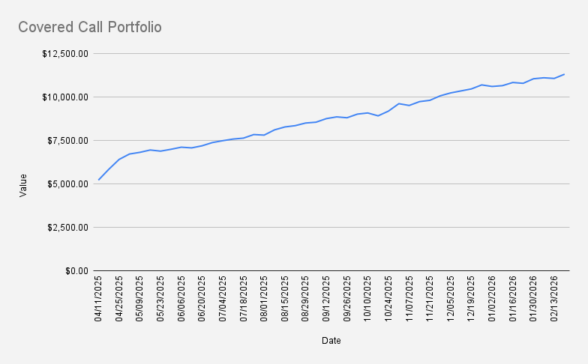Click the $10,000.00 axis label

pos(64,97)
